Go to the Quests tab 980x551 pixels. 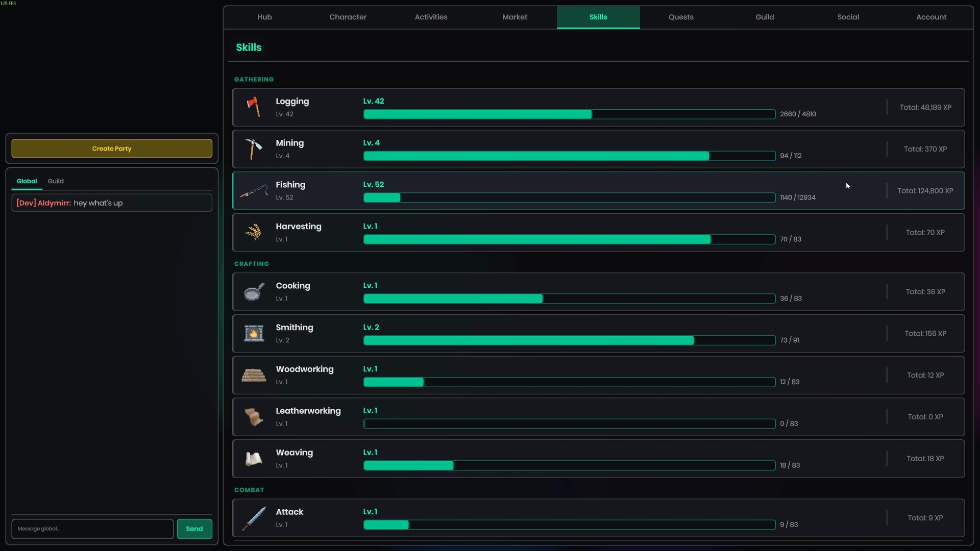click(681, 17)
